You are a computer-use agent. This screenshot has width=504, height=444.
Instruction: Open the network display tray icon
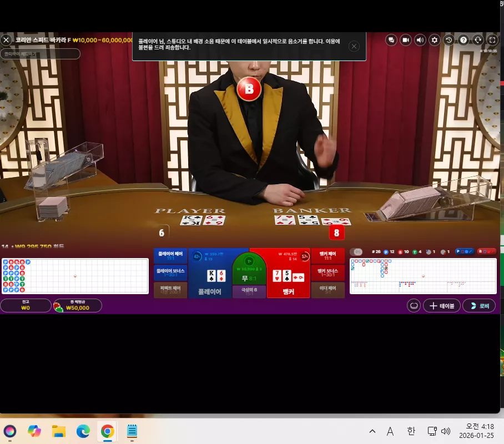pyautogui.click(x=432, y=431)
